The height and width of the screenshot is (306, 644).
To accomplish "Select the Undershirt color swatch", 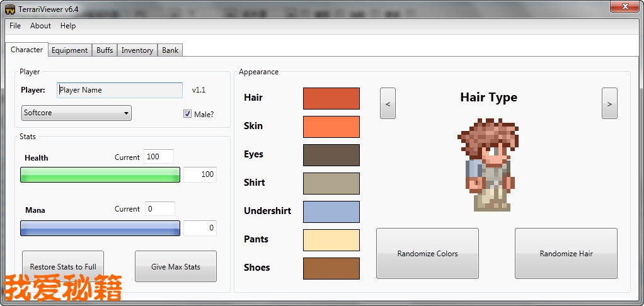I will (x=331, y=212).
